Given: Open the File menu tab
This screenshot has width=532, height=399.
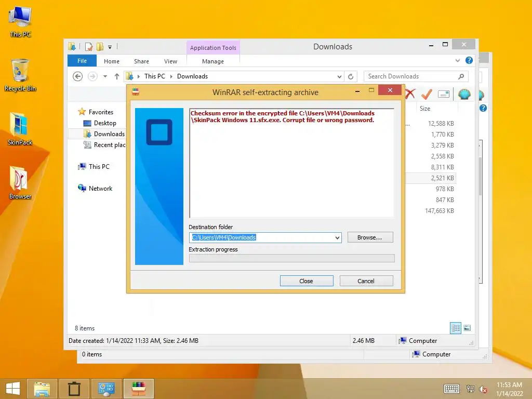Looking at the screenshot, I should 82,61.
